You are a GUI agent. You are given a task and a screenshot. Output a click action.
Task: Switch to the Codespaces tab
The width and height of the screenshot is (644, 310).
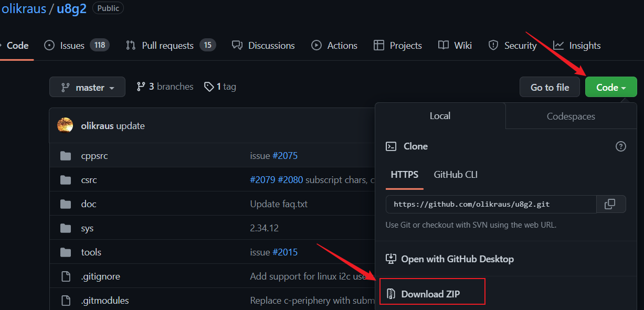coord(571,116)
